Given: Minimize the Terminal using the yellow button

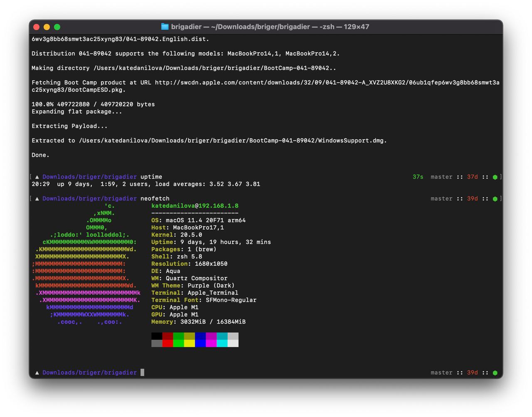Looking at the screenshot, I should click(47, 27).
